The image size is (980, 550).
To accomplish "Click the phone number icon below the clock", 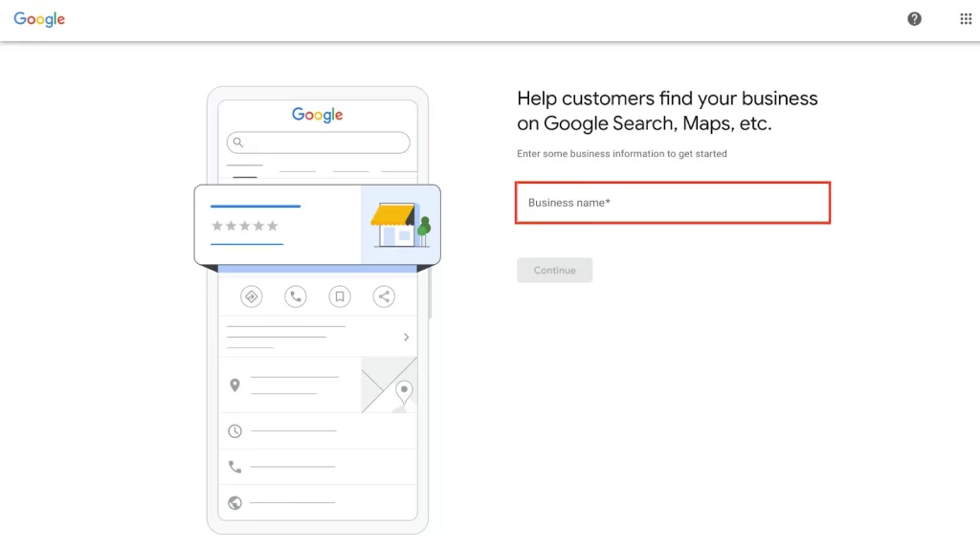I will coord(235,467).
